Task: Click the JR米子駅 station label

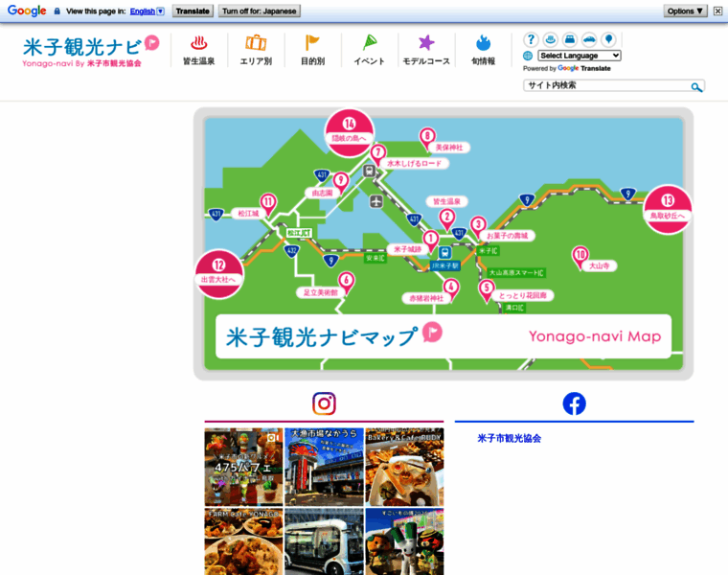Action: pyautogui.click(x=444, y=265)
